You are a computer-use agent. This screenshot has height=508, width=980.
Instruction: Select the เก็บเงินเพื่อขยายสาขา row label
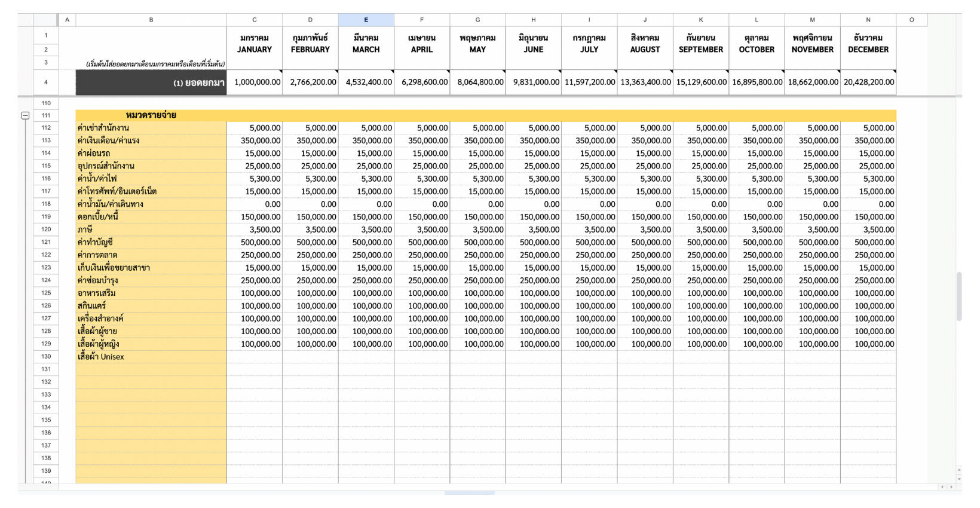click(x=151, y=268)
